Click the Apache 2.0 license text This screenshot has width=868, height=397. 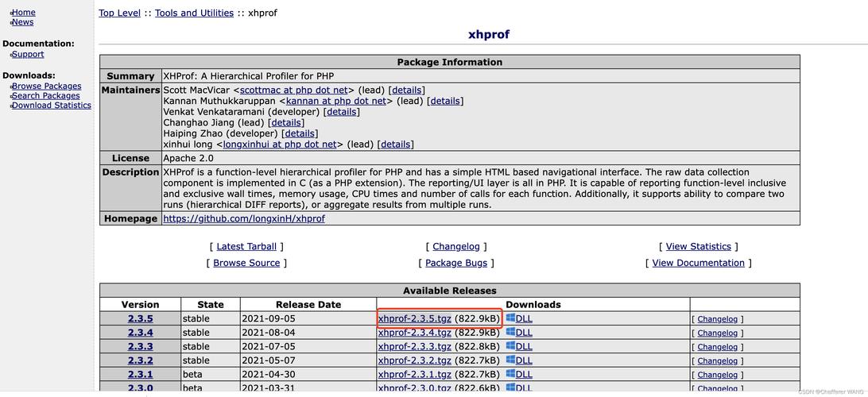click(x=188, y=158)
